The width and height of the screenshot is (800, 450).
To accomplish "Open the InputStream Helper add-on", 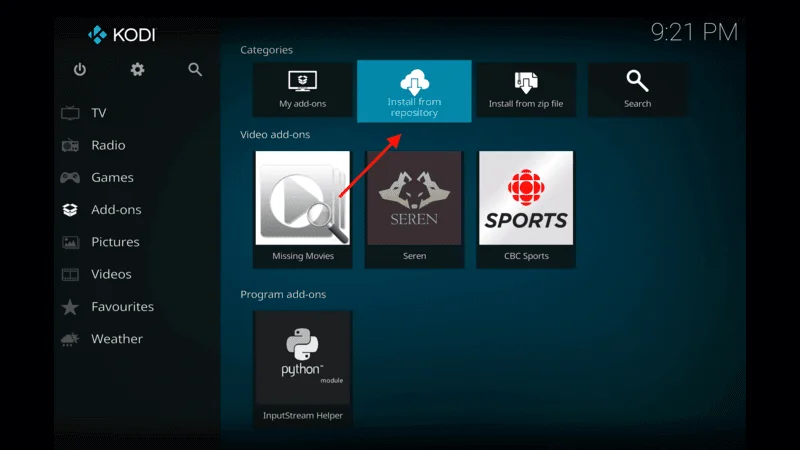I will 303,369.
